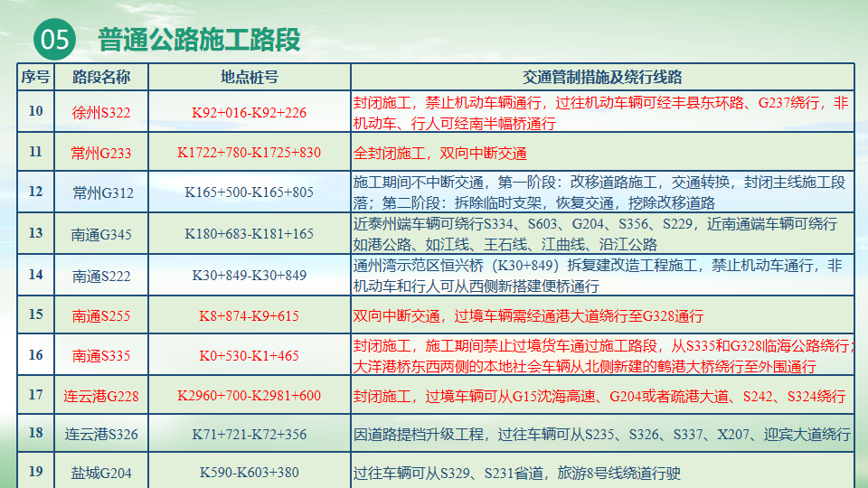This screenshot has height=488, width=868.
Task: Select stake number K8+874-K9+615
Action: pyautogui.click(x=250, y=316)
